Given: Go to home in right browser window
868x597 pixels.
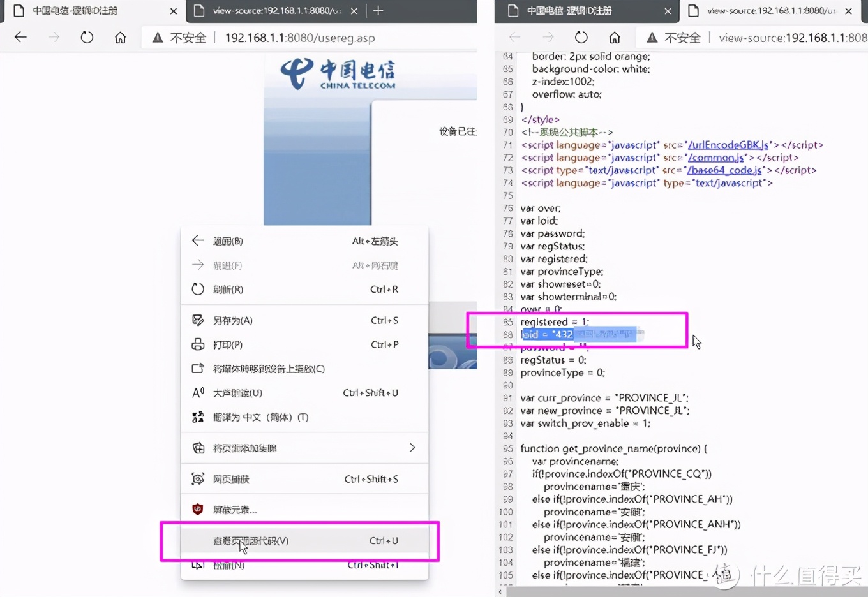Looking at the screenshot, I should tap(614, 38).
